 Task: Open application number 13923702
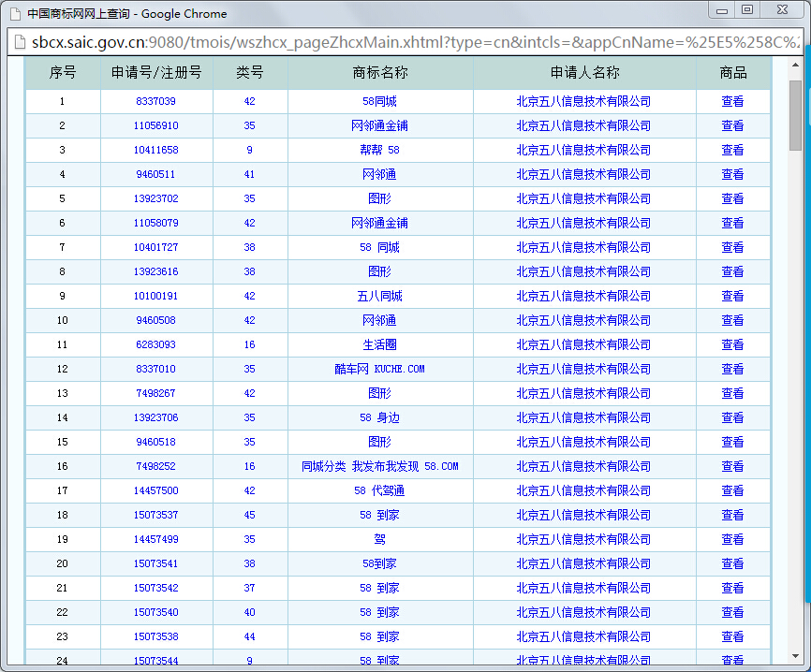pos(155,198)
